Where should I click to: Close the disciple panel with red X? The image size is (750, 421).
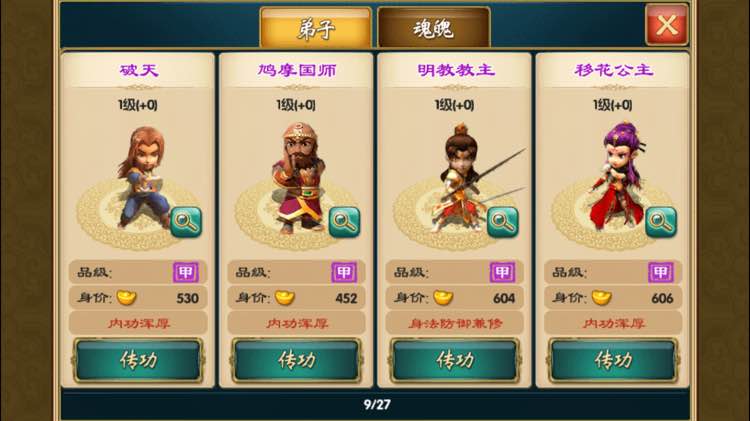667,24
